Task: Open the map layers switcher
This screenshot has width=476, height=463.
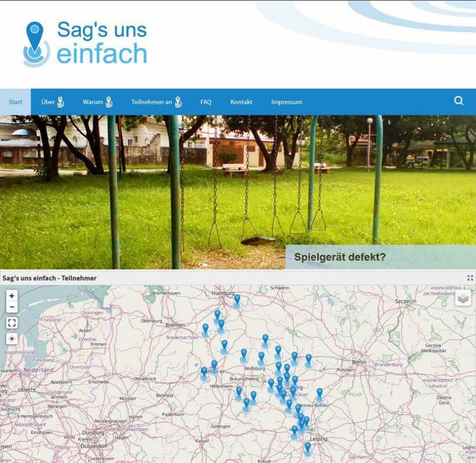Action: [463, 298]
